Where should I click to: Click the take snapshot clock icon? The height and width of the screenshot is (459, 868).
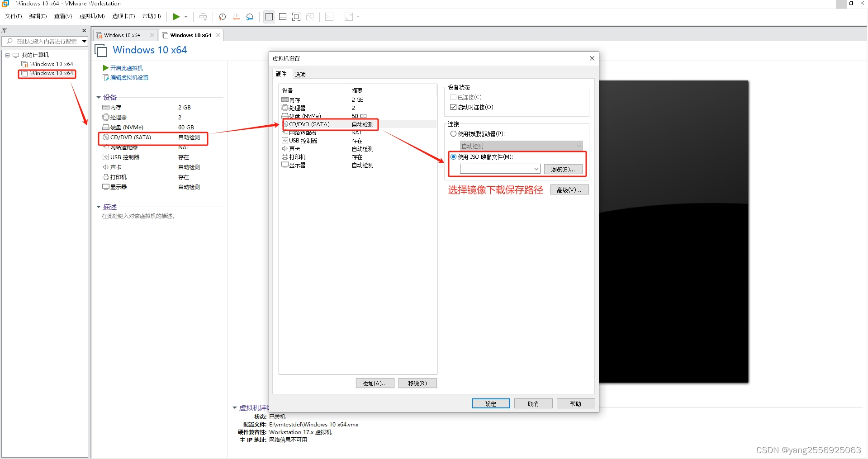tap(222, 17)
